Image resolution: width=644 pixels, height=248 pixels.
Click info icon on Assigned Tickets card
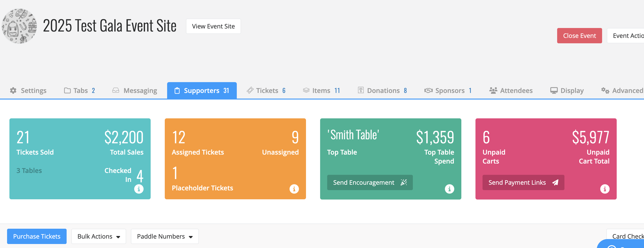(x=294, y=189)
